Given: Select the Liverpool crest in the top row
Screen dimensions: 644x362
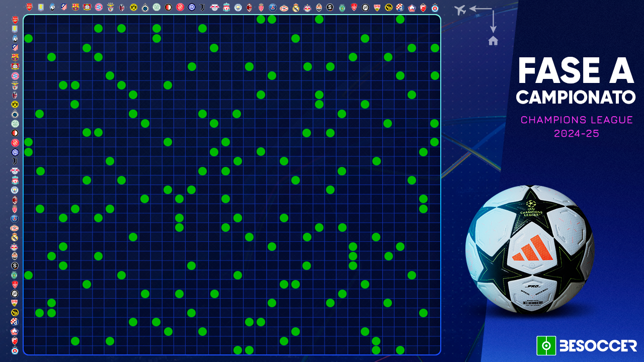Looking at the screenshot, I should click(x=226, y=7).
